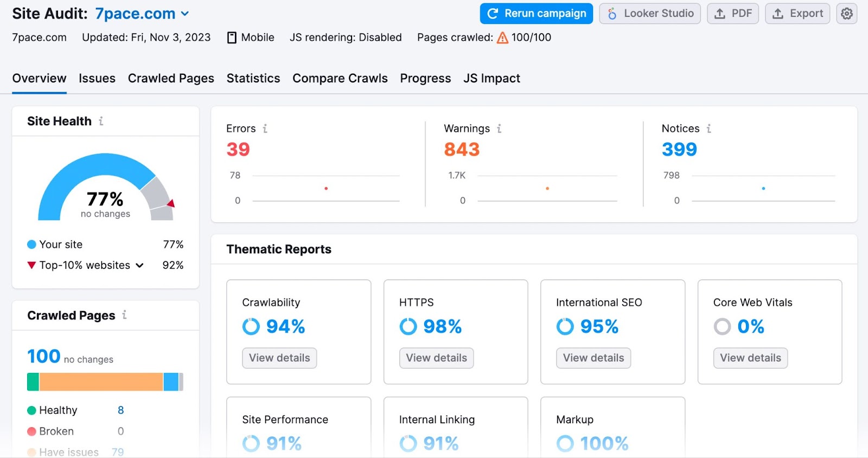Click the Site Health info icon

click(x=101, y=121)
